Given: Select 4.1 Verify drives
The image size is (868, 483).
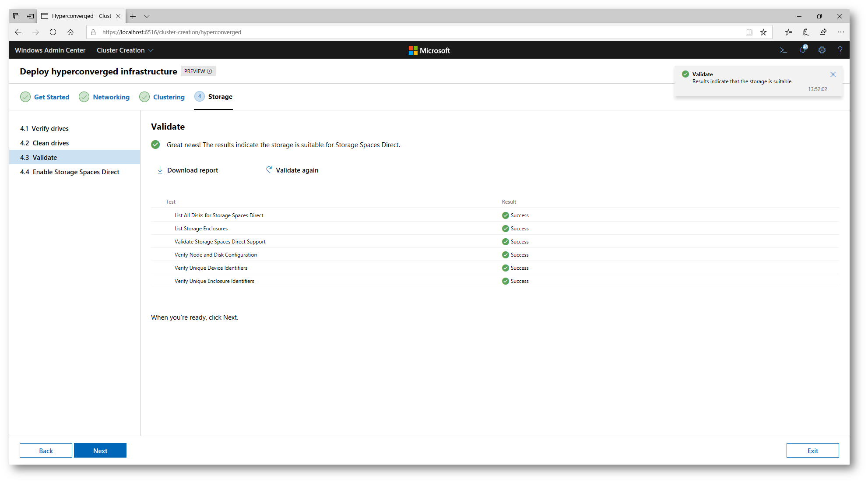Looking at the screenshot, I should pyautogui.click(x=74, y=129).
